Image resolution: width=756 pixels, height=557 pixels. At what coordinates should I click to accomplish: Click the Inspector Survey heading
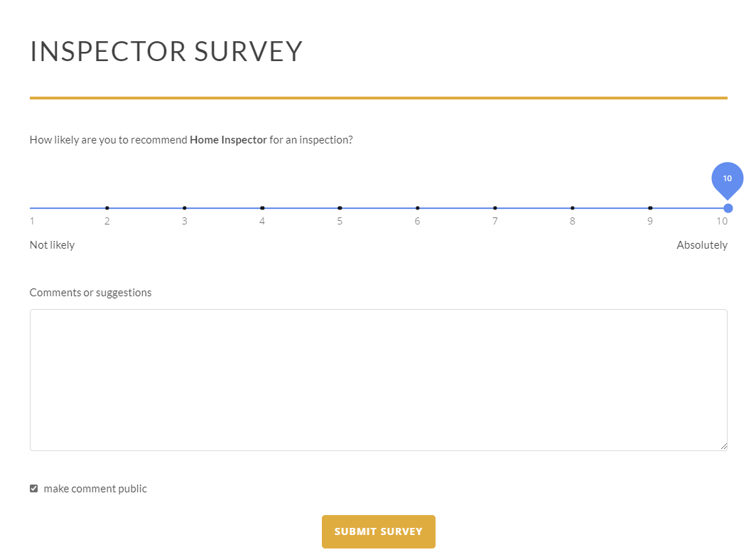(x=166, y=52)
